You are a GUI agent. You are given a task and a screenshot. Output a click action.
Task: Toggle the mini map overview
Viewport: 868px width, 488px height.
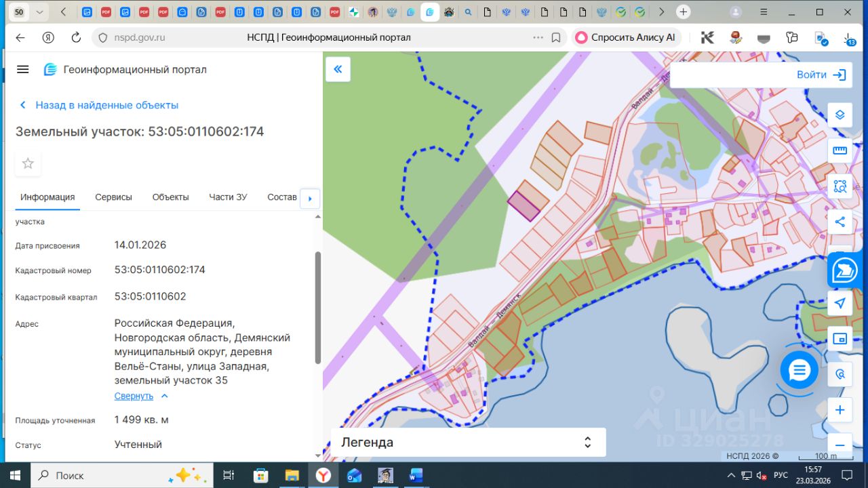point(840,338)
